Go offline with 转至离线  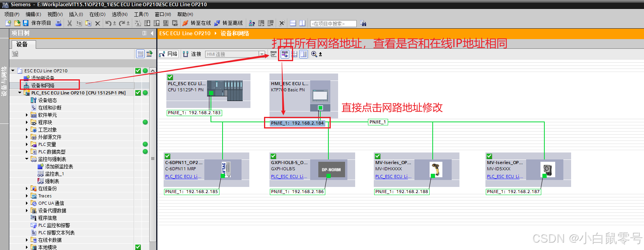click(x=228, y=23)
